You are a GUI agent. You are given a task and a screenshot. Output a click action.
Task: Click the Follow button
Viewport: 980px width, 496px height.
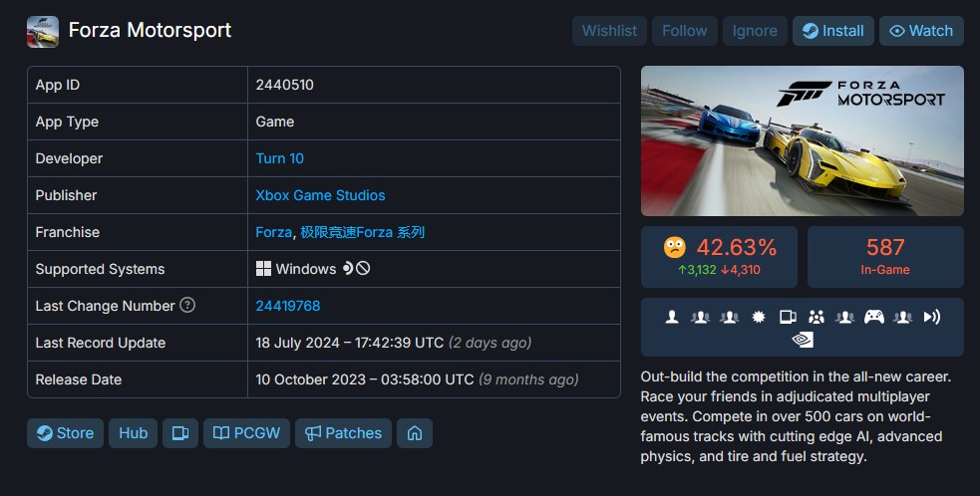(x=684, y=31)
